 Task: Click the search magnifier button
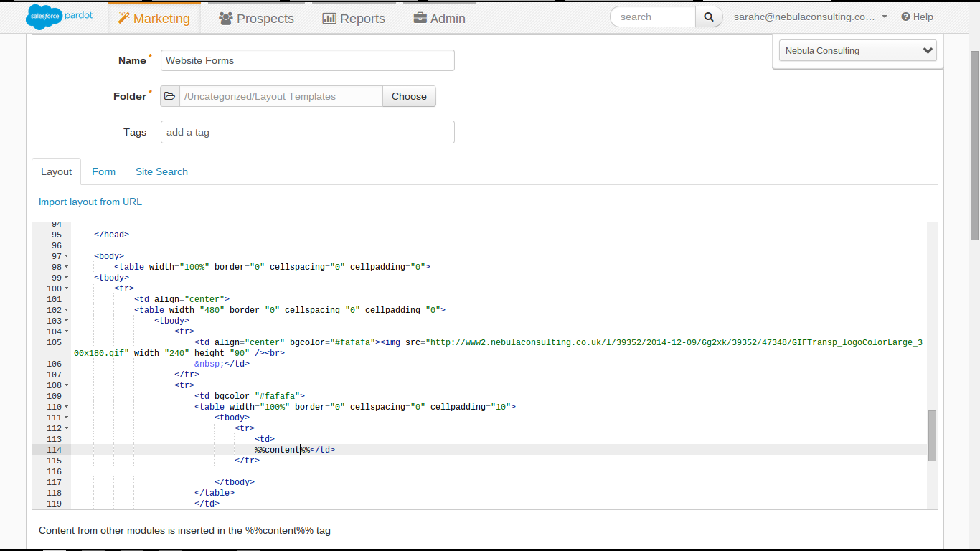709,16
